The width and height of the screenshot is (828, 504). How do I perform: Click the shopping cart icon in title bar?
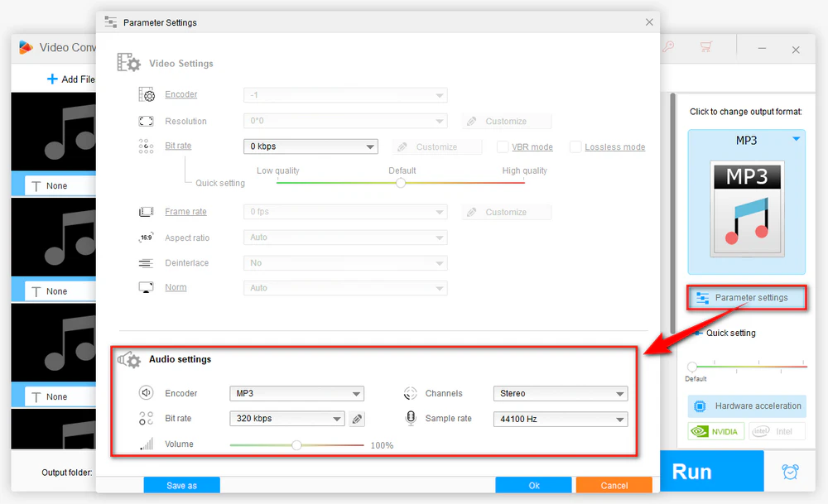pyautogui.click(x=706, y=47)
